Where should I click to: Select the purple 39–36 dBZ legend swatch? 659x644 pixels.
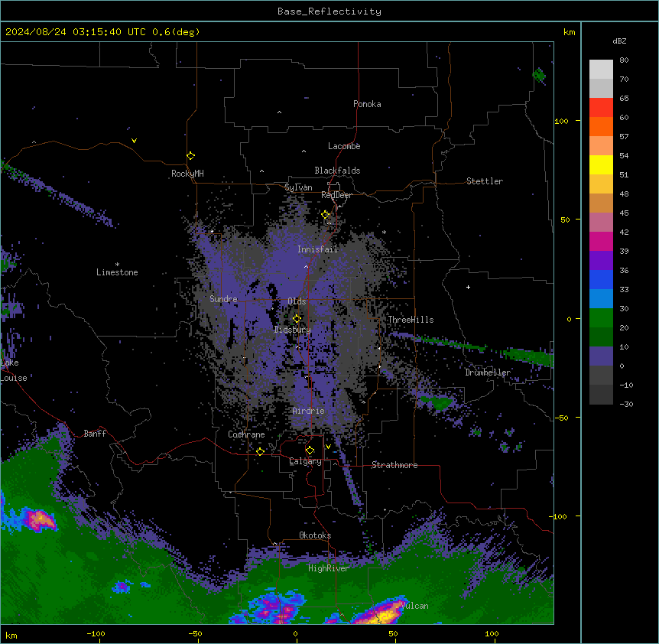coord(601,261)
